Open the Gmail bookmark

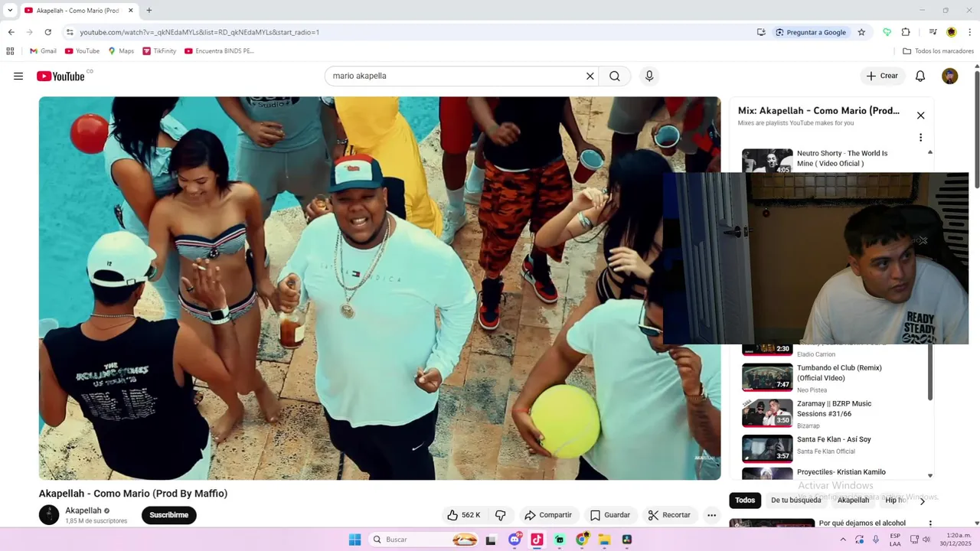43,51
